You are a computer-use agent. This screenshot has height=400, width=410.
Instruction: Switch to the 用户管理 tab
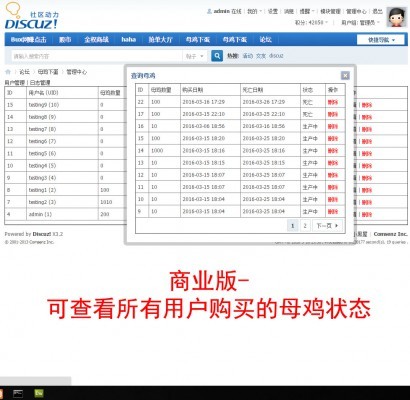click(x=15, y=82)
